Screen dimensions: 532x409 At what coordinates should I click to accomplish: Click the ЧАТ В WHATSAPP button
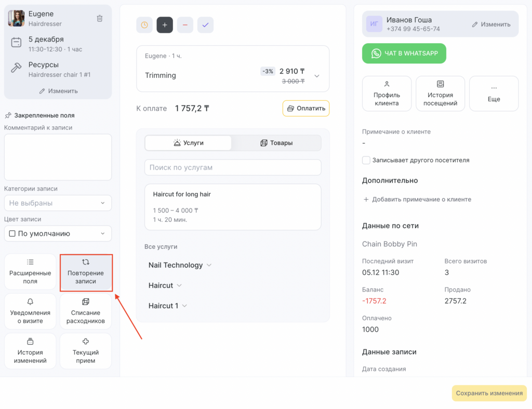pos(404,54)
